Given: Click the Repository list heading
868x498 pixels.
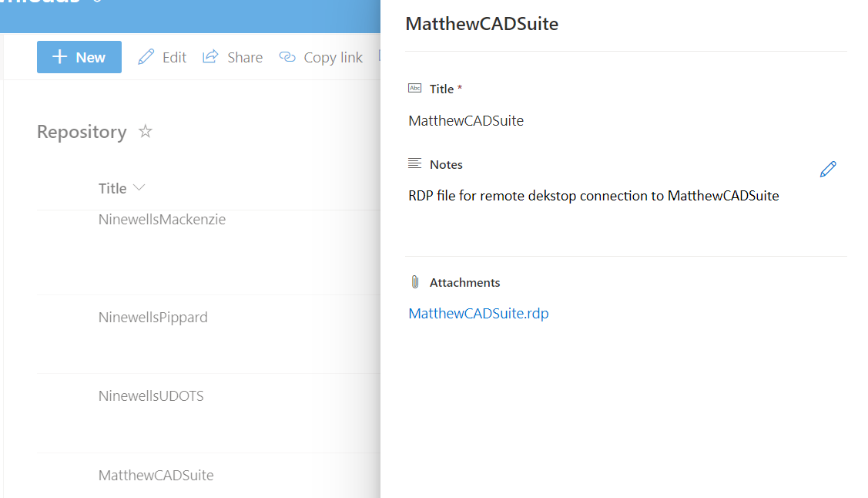Looking at the screenshot, I should click(82, 132).
